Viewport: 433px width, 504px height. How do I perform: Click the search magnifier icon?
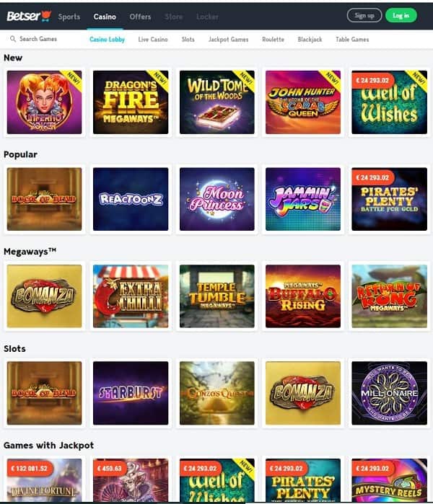(x=13, y=39)
